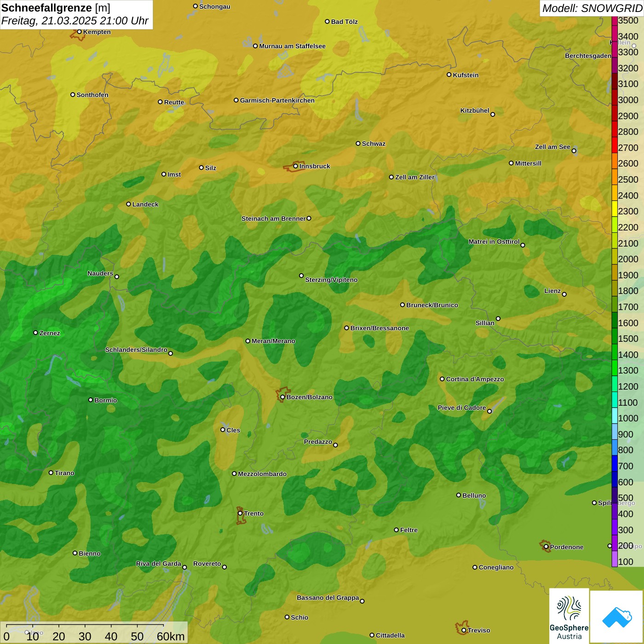Click the 1200 legend value
Screen dimensions: 644x644
628,386
